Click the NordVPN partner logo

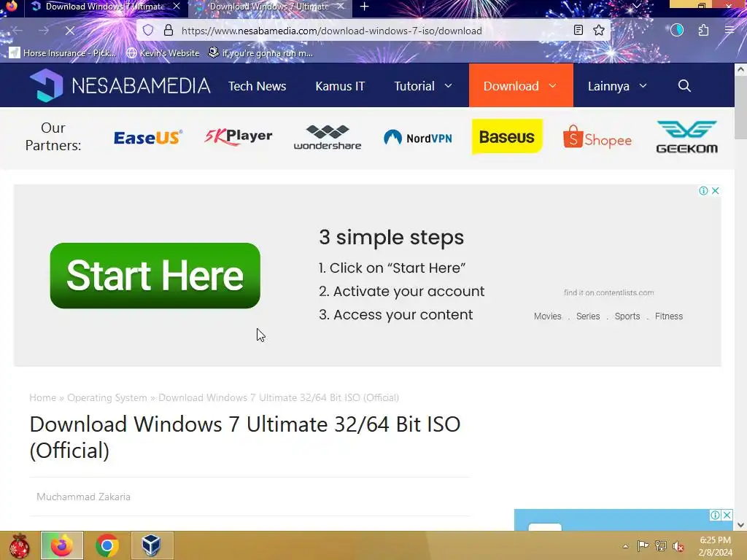point(417,137)
